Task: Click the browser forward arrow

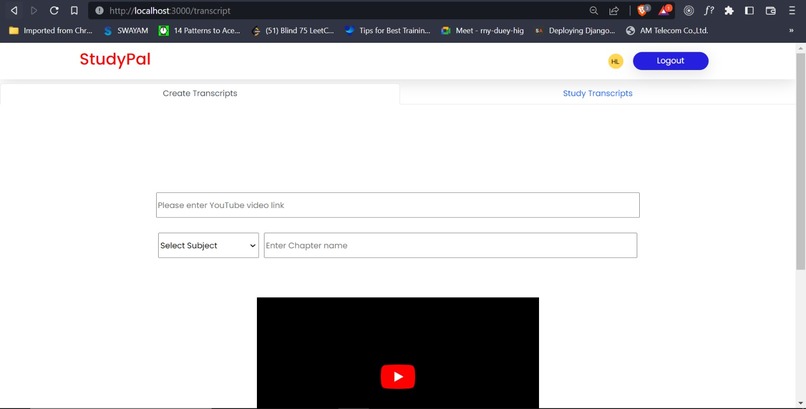Action: pos(34,10)
